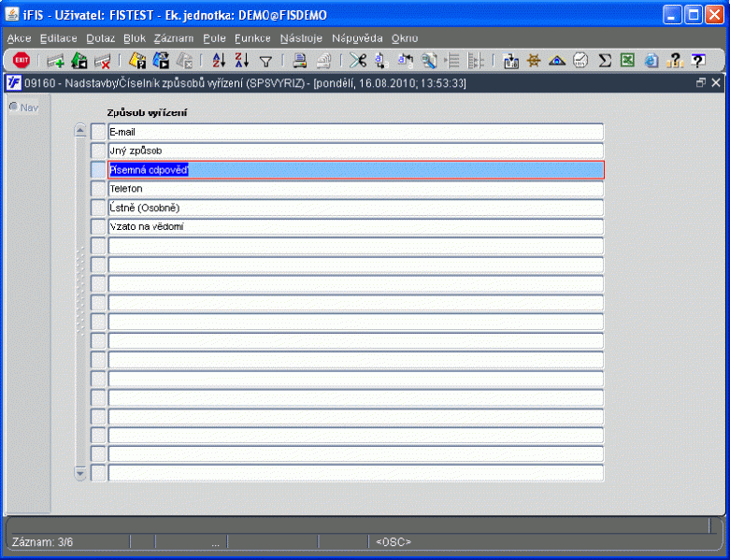Viewport: 730px width, 560px height.
Task: Open the Funkce menu
Action: (252, 38)
